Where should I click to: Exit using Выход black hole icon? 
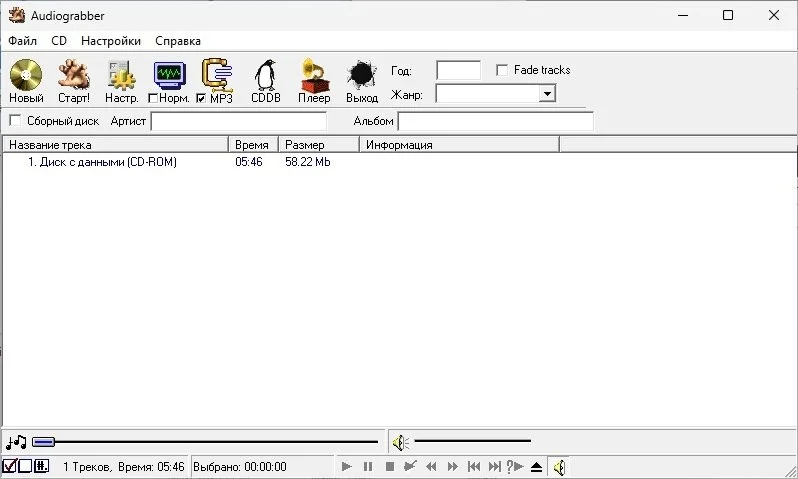coord(362,75)
